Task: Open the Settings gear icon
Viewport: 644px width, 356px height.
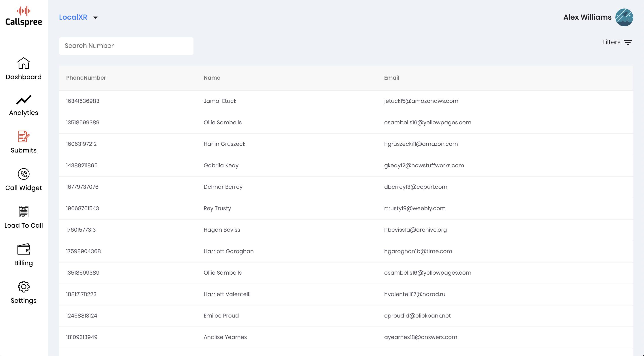Action: [x=24, y=287]
